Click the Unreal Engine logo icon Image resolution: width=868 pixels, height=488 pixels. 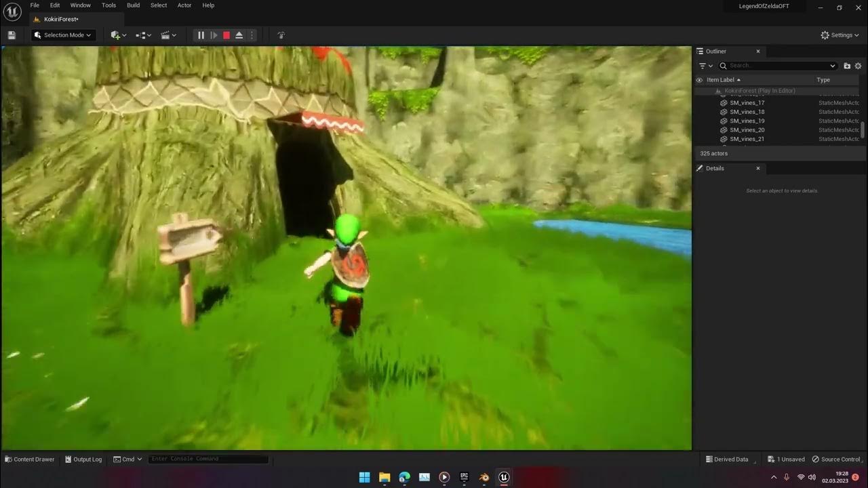coord(12,12)
